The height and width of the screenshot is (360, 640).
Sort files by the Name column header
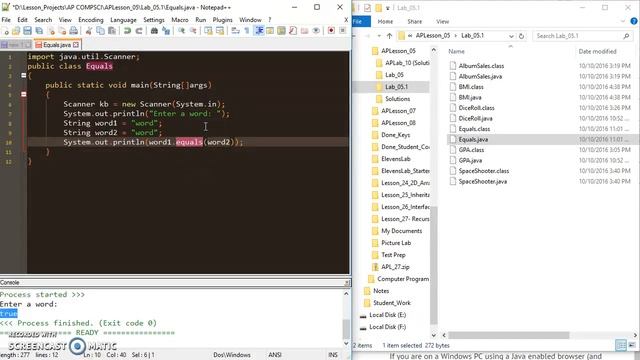click(x=456, y=51)
